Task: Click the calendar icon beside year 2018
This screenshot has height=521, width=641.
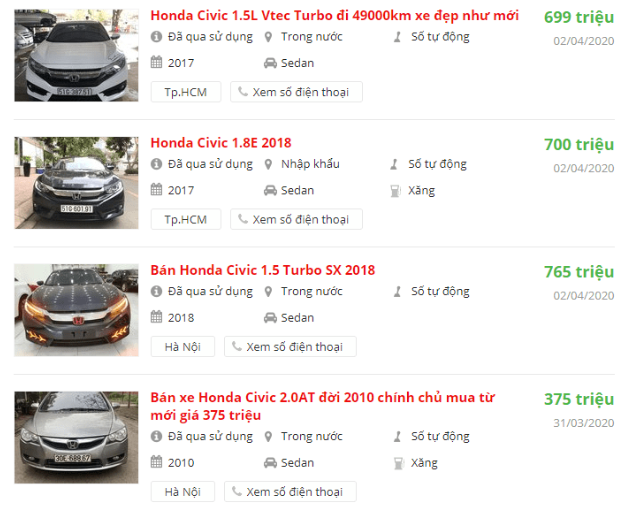Action: tap(156, 317)
